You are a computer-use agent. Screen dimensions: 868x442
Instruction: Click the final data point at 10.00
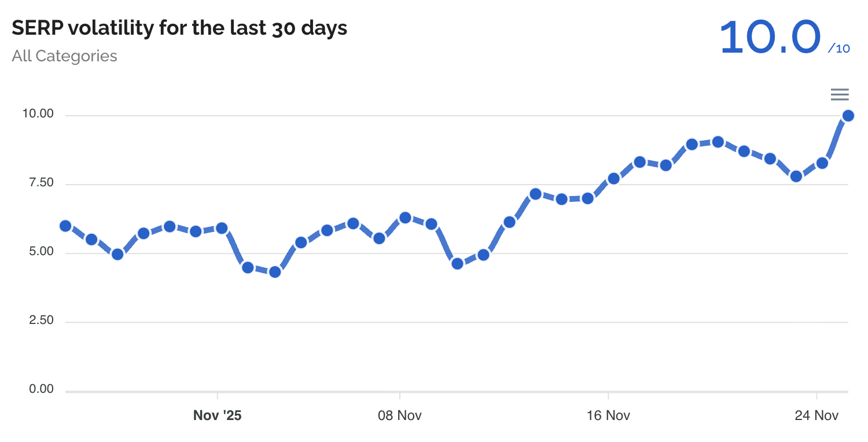[x=848, y=116]
